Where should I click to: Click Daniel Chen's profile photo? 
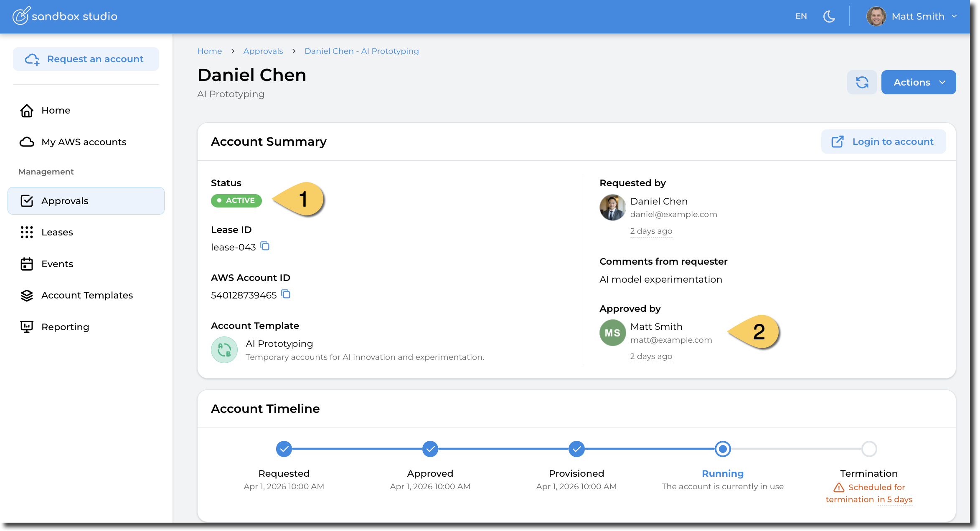pyautogui.click(x=612, y=207)
